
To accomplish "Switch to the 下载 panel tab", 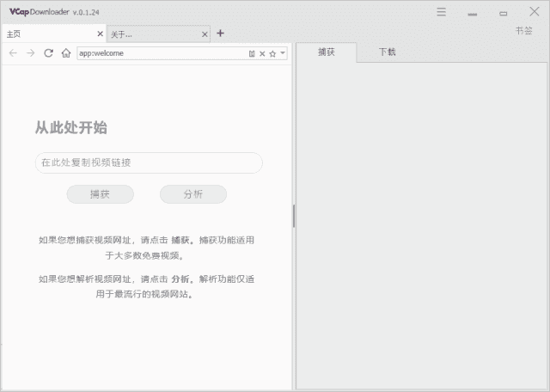I will [x=388, y=52].
